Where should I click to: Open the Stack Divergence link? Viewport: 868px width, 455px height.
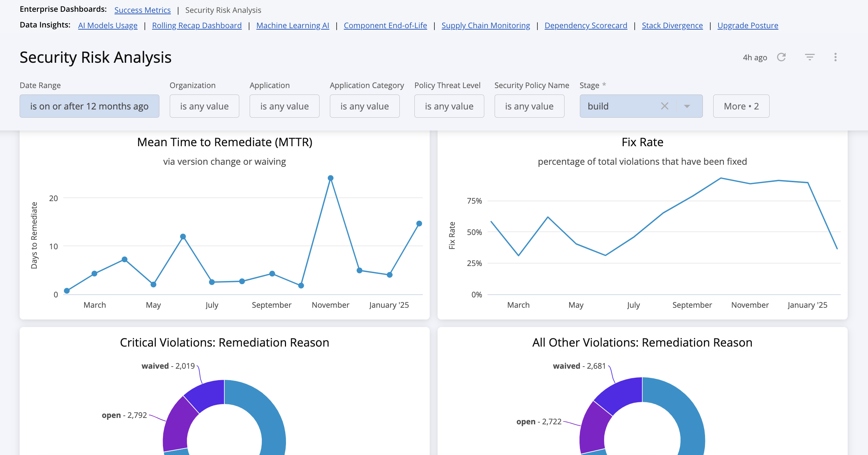point(672,25)
